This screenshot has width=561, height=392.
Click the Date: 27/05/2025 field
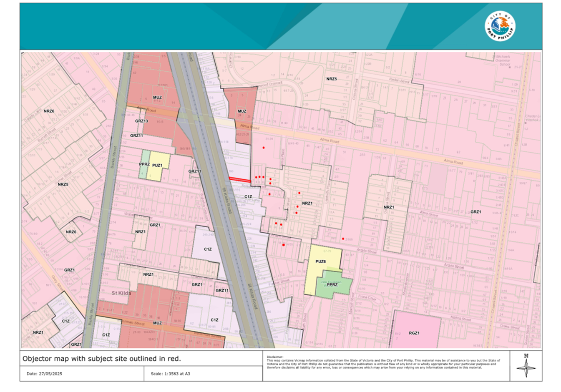click(44, 374)
